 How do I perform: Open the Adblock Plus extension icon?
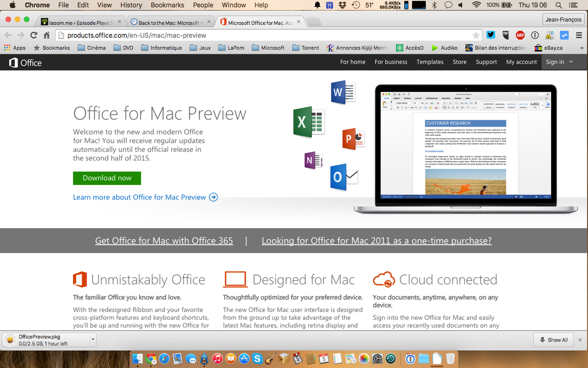tap(520, 35)
